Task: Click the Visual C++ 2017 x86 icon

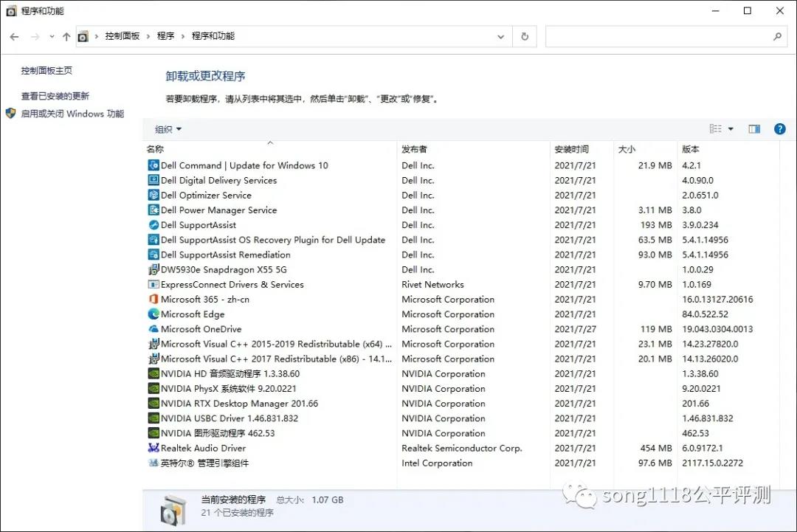Action: coord(153,359)
